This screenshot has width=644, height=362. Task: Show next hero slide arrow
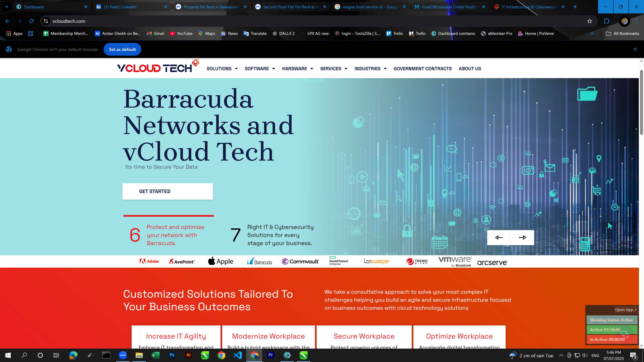click(522, 238)
